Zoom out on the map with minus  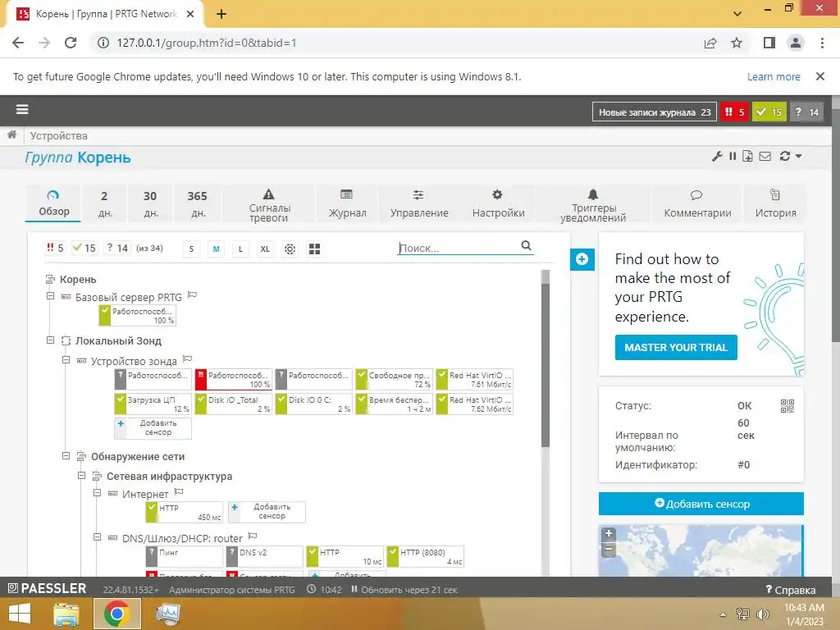pyautogui.click(x=609, y=549)
